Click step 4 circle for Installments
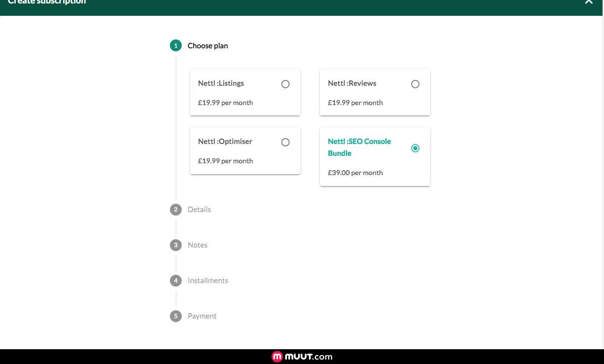 coord(176,281)
